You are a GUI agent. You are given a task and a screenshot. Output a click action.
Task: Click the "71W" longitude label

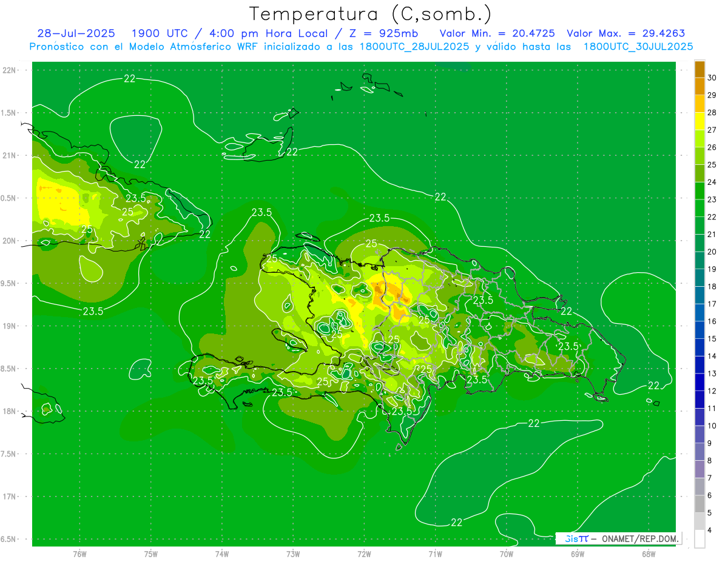[x=435, y=554]
